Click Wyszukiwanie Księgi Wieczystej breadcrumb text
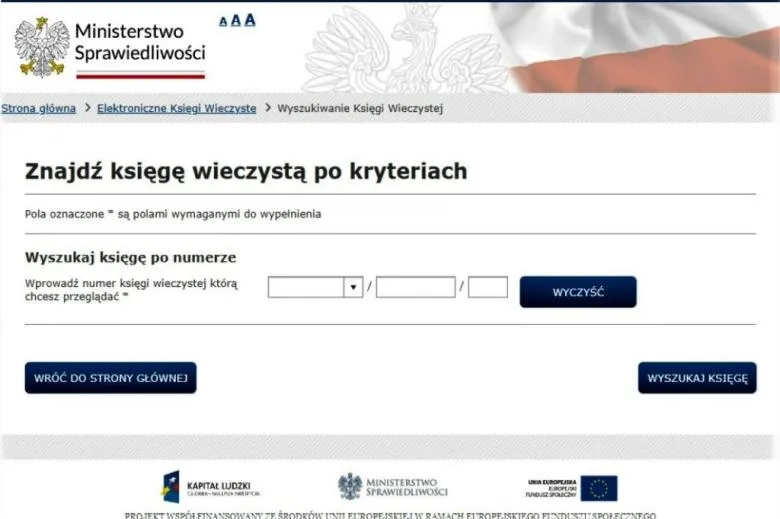Screen dimensions: 780x519 [x=360, y=108]
